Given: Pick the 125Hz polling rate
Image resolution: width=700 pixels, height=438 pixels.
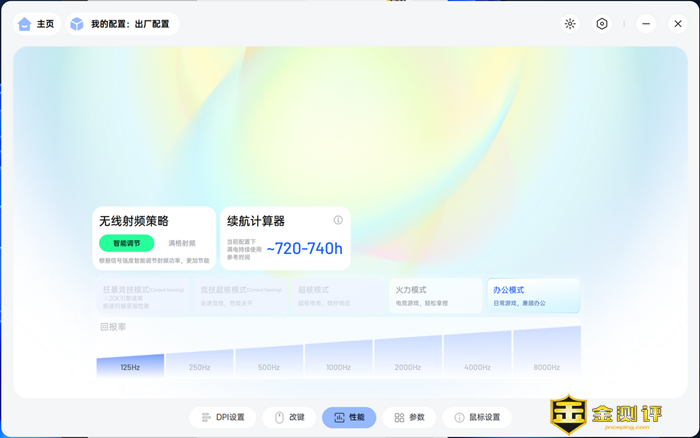Looking at the screenshot, I should coord(130,366).
